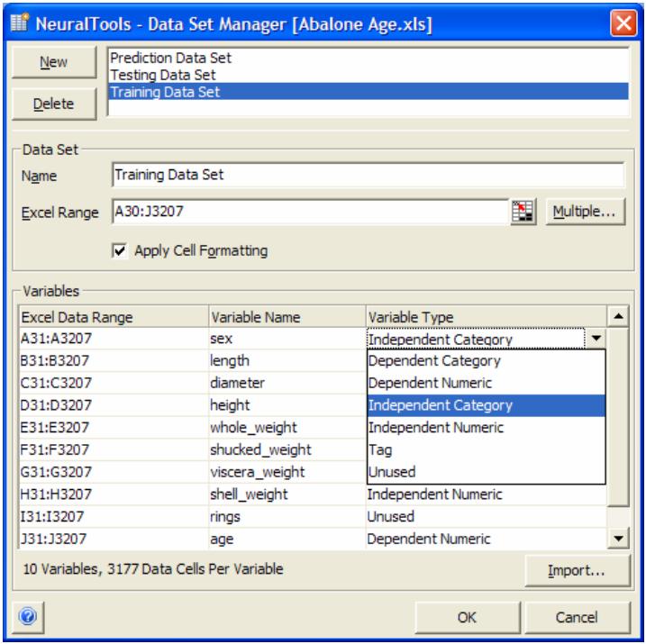
Task: Click the variables scrollbar down arrow
Action: coord(618,539)
